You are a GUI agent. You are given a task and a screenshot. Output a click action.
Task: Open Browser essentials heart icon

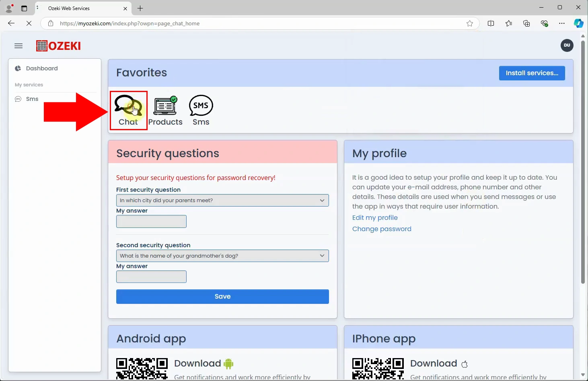pos(545,23)
